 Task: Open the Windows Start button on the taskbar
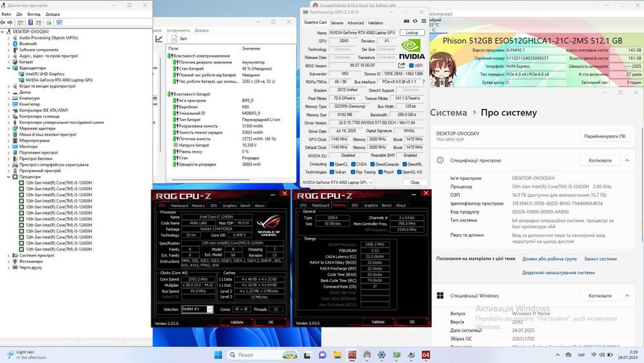click(x=218, y=355)
